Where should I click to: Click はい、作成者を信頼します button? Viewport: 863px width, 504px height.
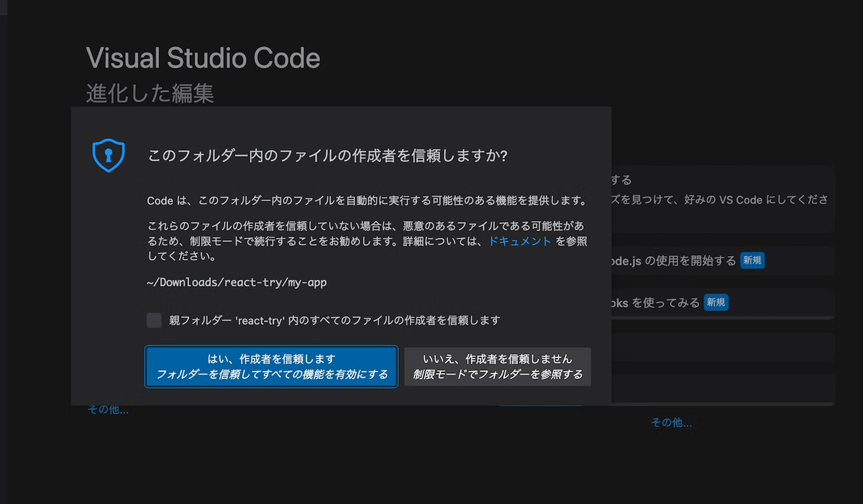click(271, 367)
